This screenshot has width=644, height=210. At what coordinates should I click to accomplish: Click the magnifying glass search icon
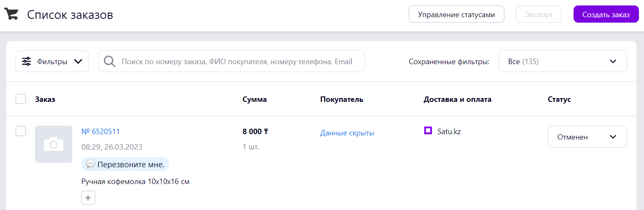(x=110, y=62)
